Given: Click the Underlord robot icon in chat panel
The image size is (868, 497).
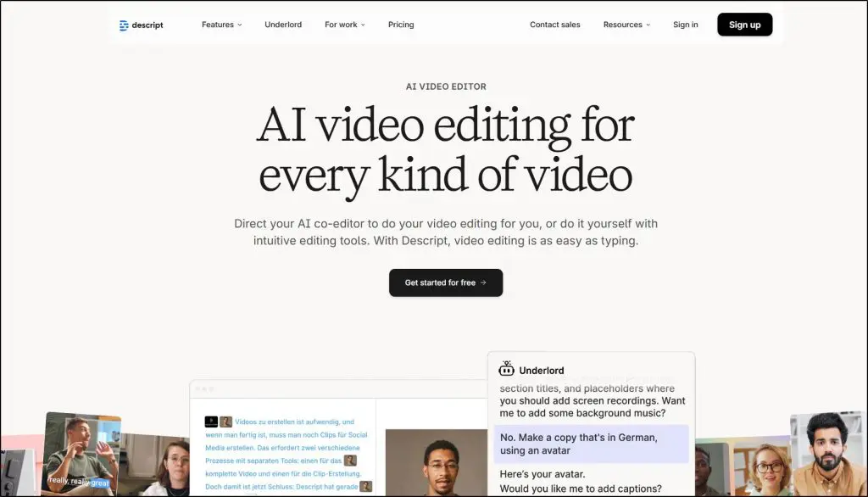Looking at the screenshot, I should (x=507, y=369).
